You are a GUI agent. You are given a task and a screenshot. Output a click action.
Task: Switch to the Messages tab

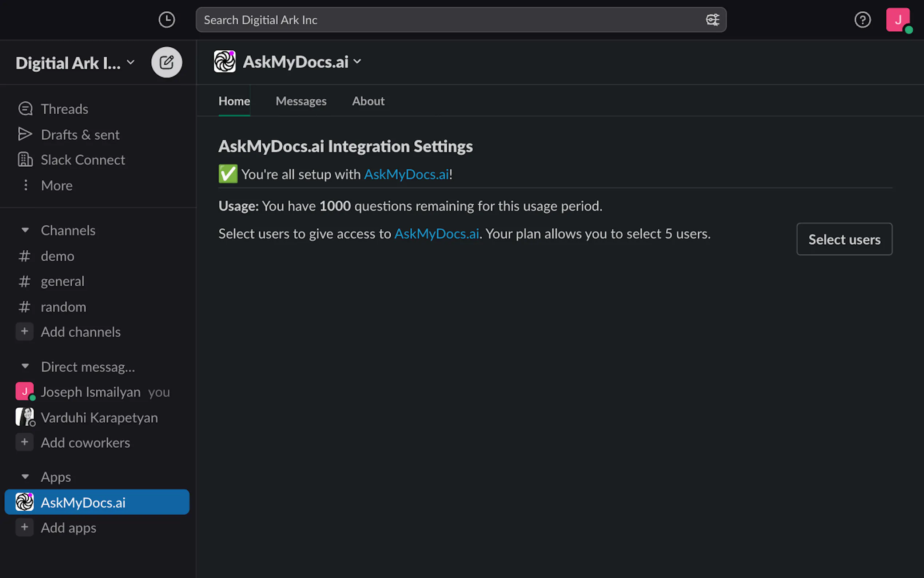[301, 101]
